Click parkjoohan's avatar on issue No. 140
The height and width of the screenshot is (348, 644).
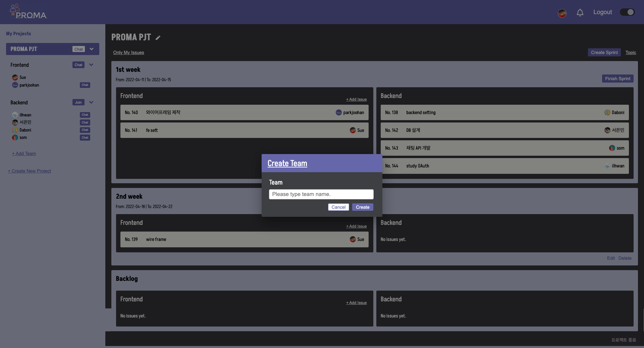(338, 112)
